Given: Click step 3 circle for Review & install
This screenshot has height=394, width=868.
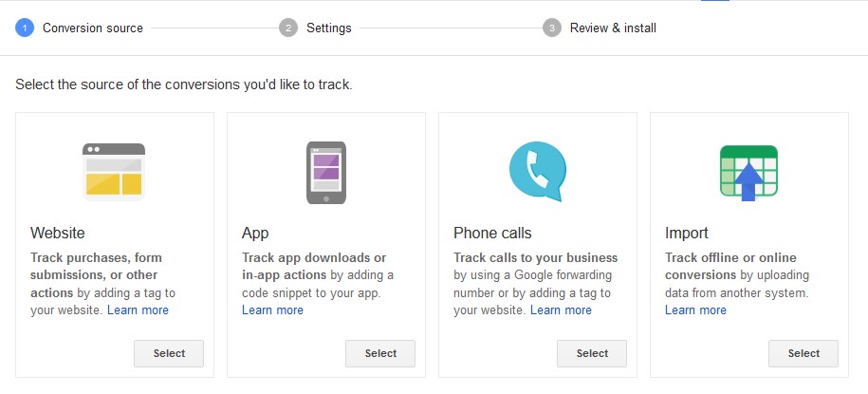Looking at the screenshot, I should click(552, 28).
